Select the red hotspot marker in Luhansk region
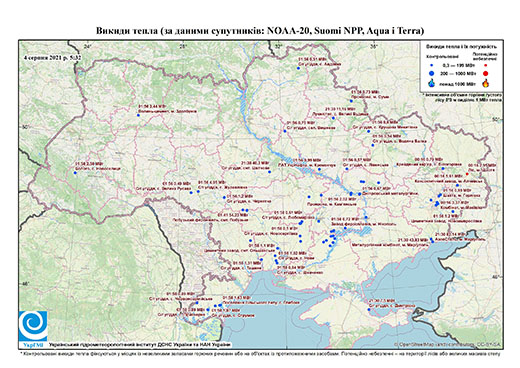Viewport: 520px width, 368px height. 467,174
